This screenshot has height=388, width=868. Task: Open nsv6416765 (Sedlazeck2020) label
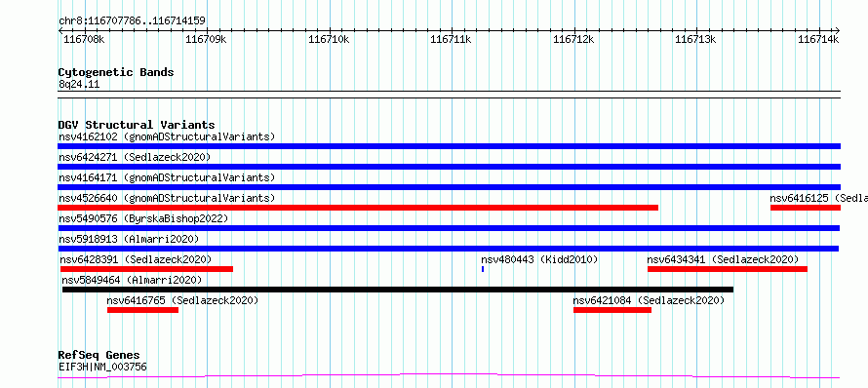point(182,300)
